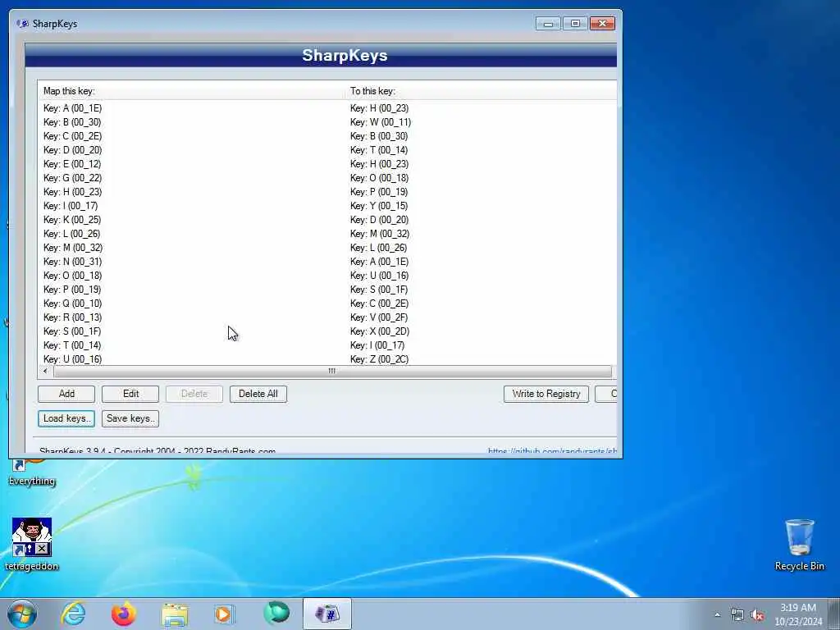The height and width of the screenshot is (630, 840).
Task: Select row 'Key: G (00_22)'
Action: tap(72, 178)
